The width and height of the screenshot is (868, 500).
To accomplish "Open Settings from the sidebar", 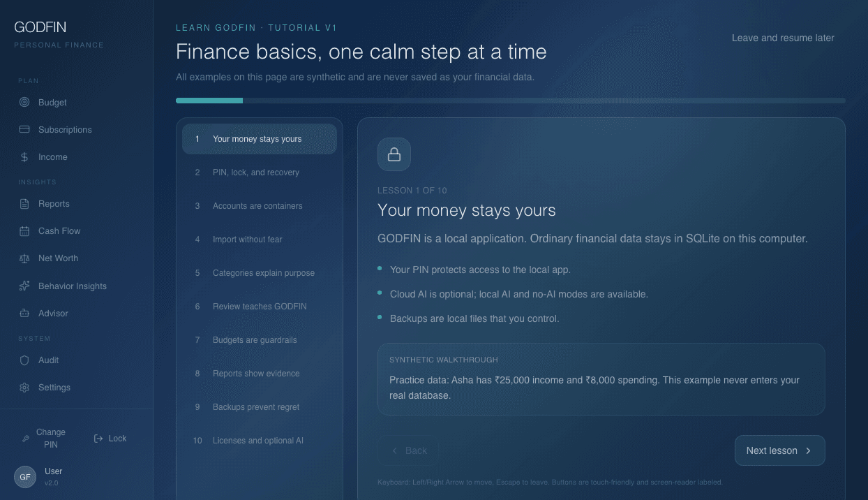I will (x=77, y=388).
